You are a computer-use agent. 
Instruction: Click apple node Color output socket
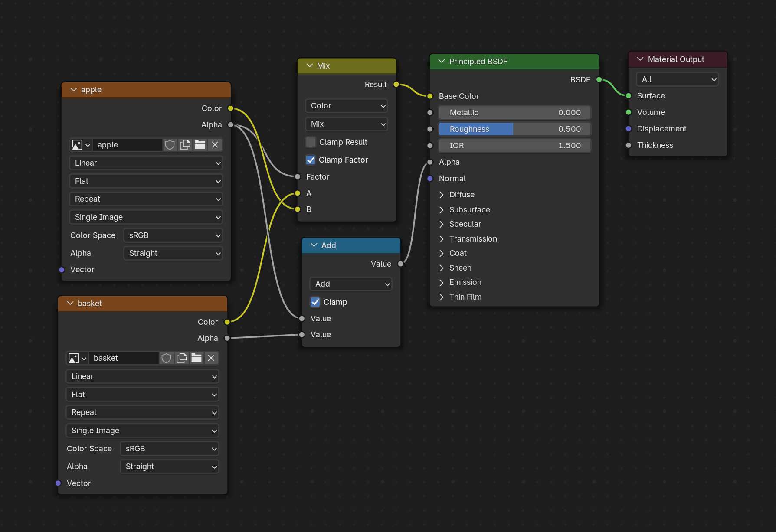(x=231, y=108)
